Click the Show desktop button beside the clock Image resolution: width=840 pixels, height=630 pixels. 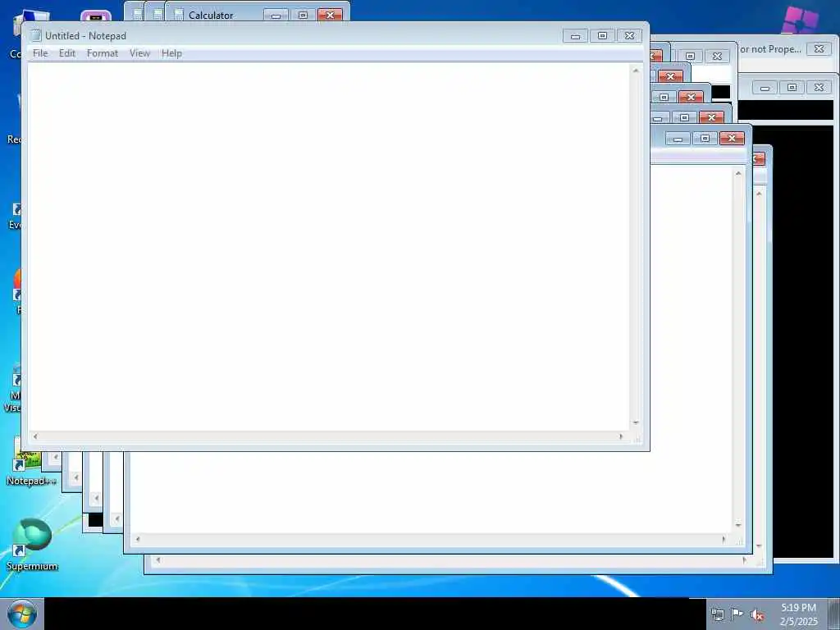pyautogui.click(x=834, y=614)
